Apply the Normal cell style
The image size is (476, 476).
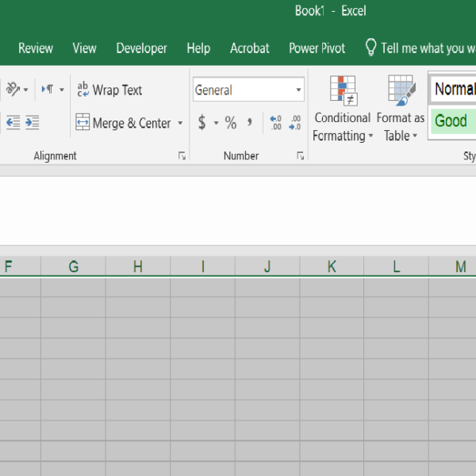coord(453,89)
